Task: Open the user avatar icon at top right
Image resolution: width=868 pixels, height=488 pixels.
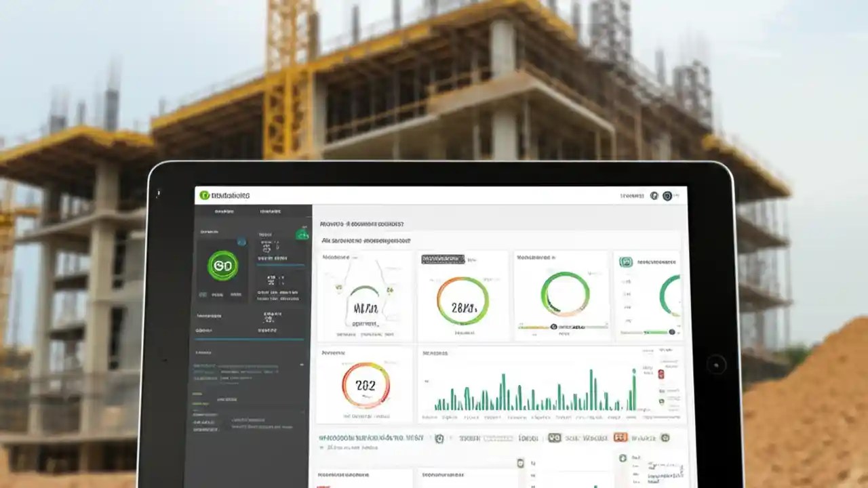Action: 667,197
